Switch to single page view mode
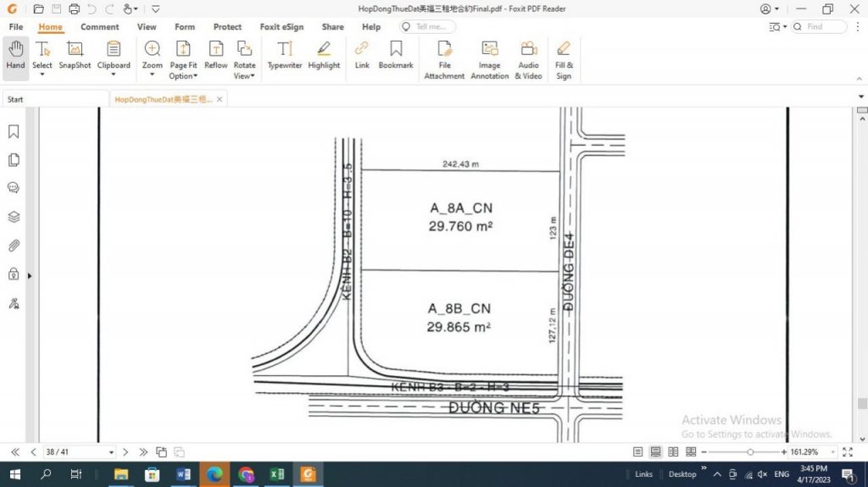The height and width of the screenshot is (487, 868). (637, 452)
